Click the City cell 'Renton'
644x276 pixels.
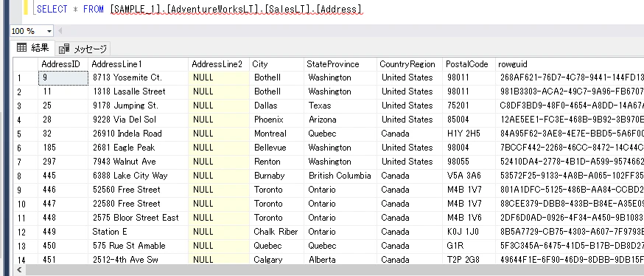277,162
